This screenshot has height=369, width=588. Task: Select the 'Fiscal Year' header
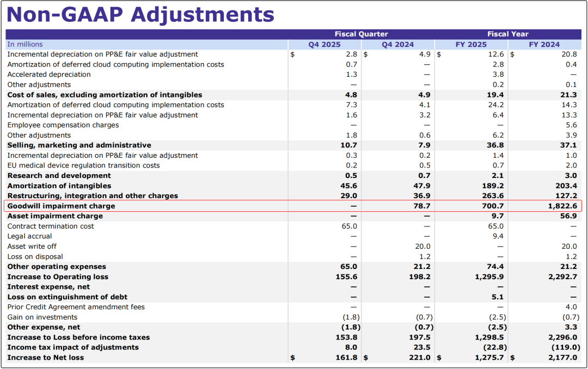coord(508,34)
